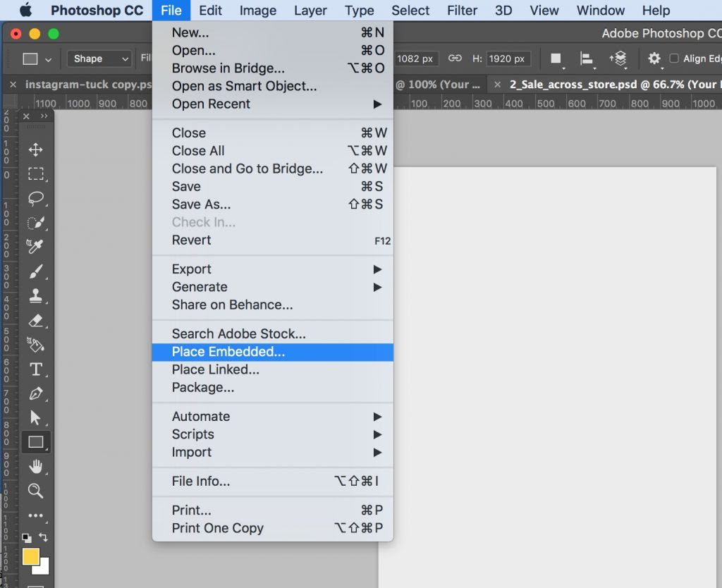Image resolution: width=722 pixels, height=588 pixels.
Task: Click Save As in File menu
Action: tap(273, 204)
